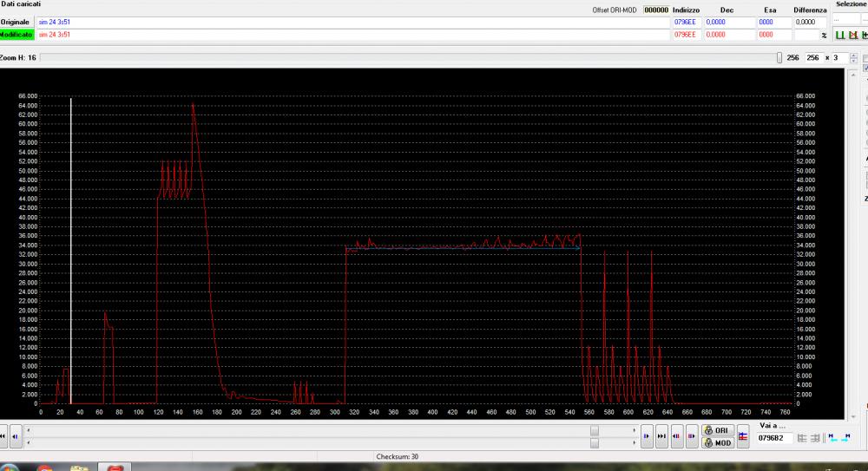The image size is (868, 471).
Task: Click the step back button with blue bar at bottom left
Action: [x=16, y=436]
